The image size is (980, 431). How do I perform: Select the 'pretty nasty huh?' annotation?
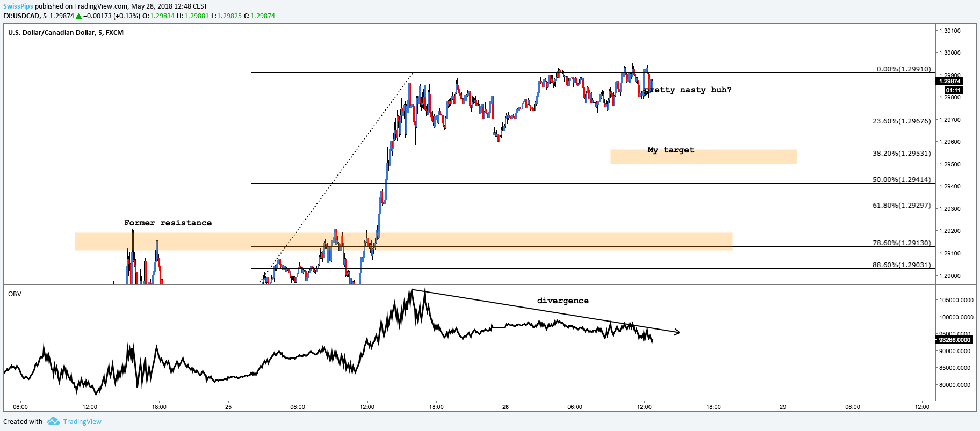[688, 90]
